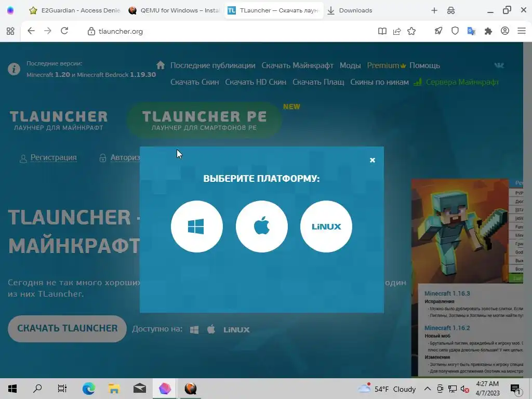532x399 pixels.
Task: Open the Minecraft 1.16.2 changelog heading
Action: point(447,328)
